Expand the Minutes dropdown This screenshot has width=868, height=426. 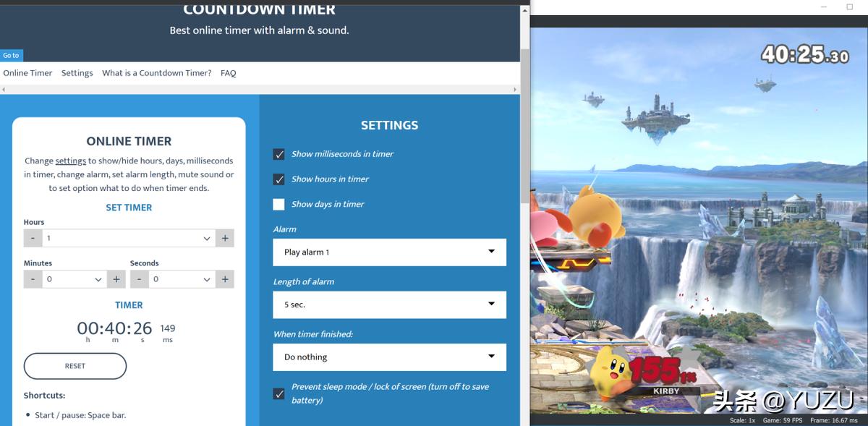pos(75,279)
